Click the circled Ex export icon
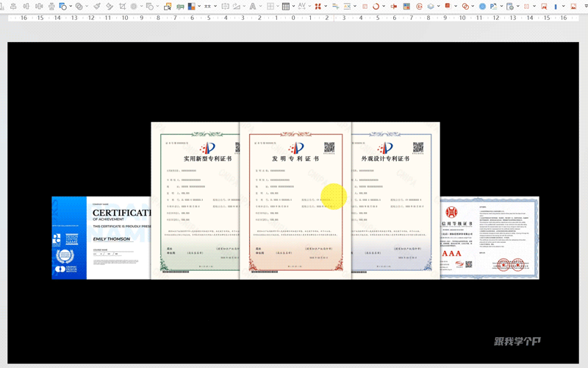The height and width of the screenshot is (368, 588). (419, 7)
